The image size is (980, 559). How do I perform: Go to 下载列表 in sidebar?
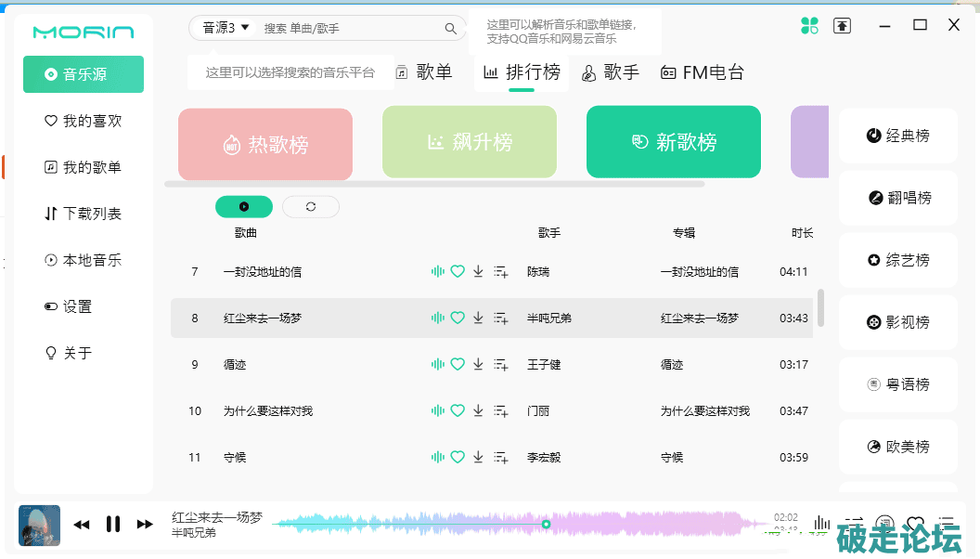(83, 214)
